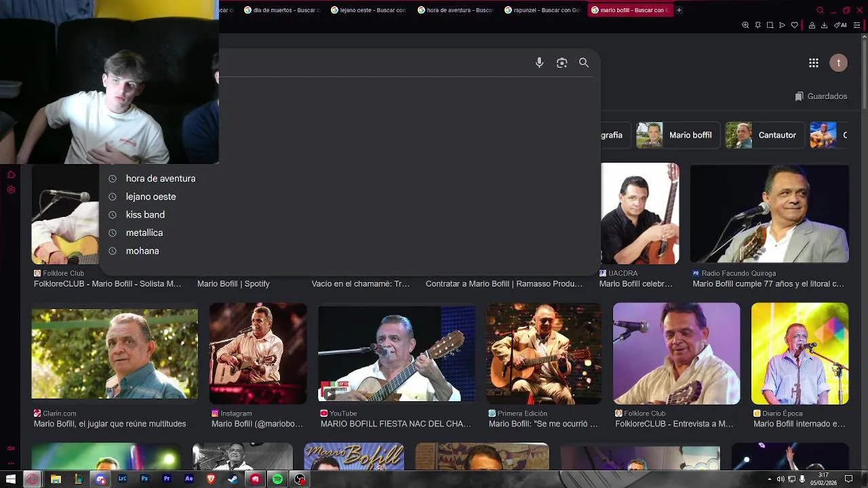868x488 pixels.
Task: Switch to the 'hora de aventura' browser tab
Action: 456,10
